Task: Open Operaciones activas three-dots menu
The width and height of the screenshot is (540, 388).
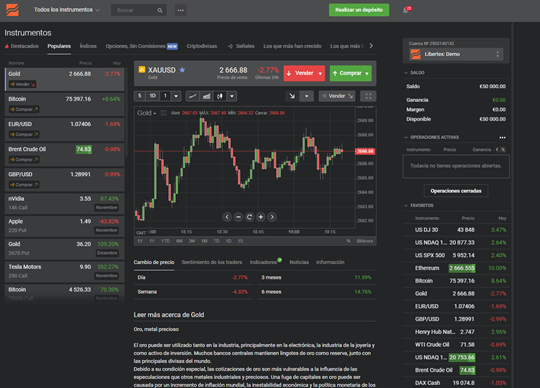Action: tap(502, 138)
